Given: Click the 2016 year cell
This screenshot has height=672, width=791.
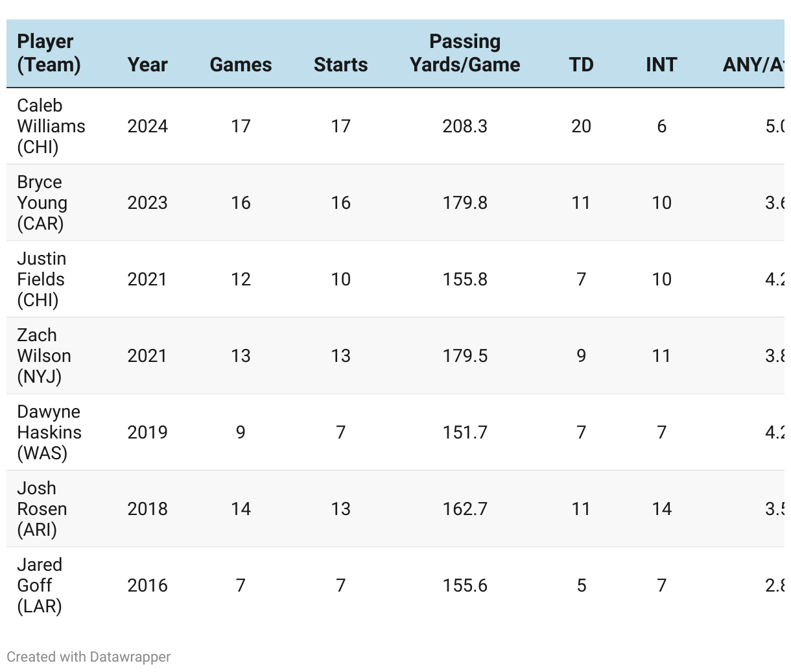Looking at the screenshot, I should 147,586.
